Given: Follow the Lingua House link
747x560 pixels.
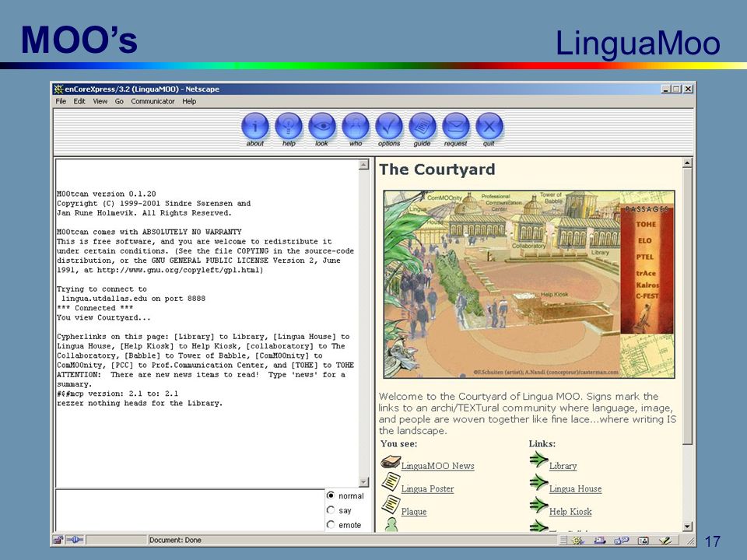Looking at the screenshot, I should pos(576,488).
